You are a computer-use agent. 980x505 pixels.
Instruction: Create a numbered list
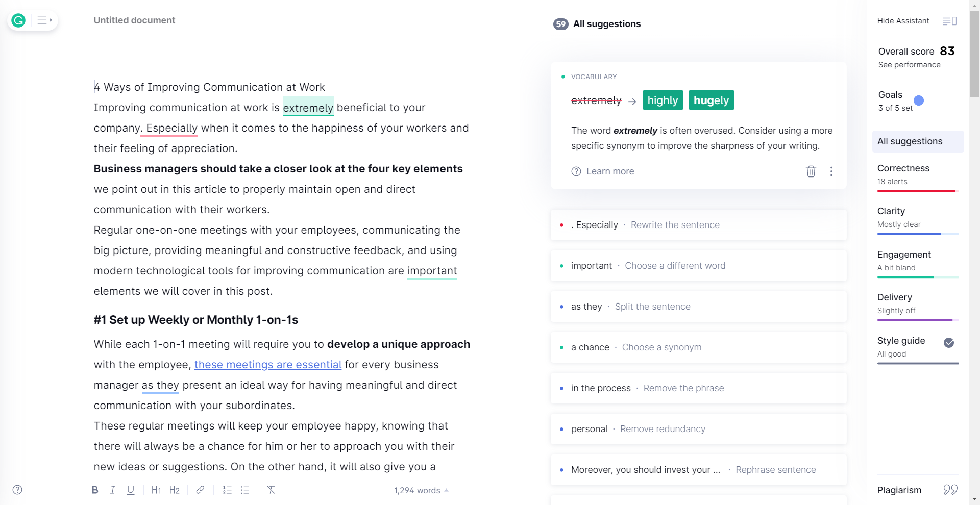pos(227,490)
